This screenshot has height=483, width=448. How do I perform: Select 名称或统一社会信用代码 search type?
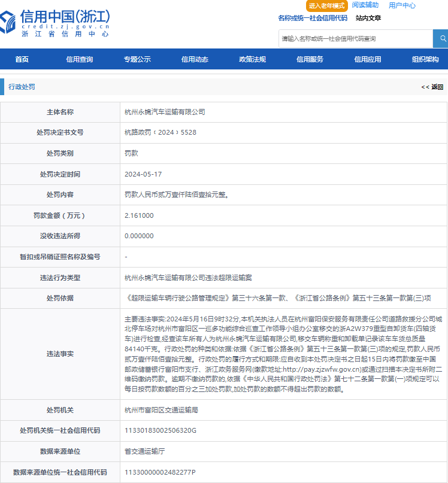click(312, 18)
